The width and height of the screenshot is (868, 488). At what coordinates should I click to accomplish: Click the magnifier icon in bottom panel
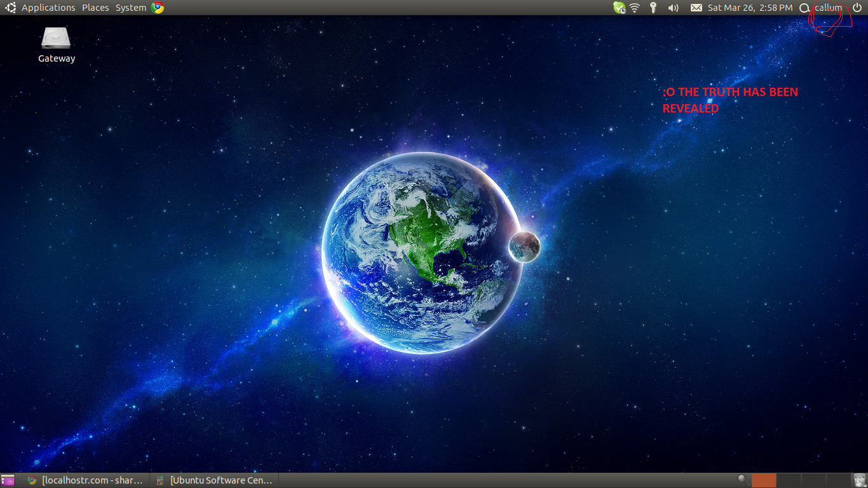coord(743,480)
